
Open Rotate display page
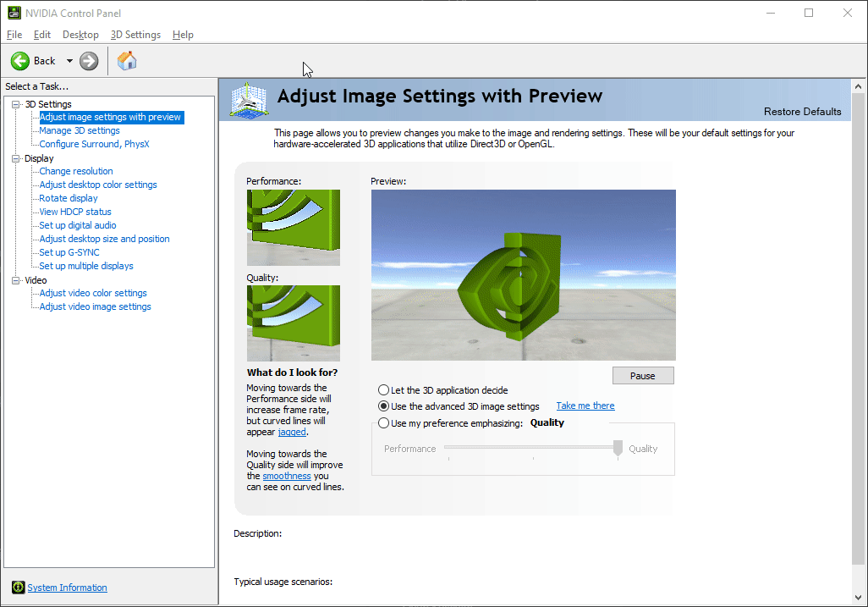pos(68,198)
